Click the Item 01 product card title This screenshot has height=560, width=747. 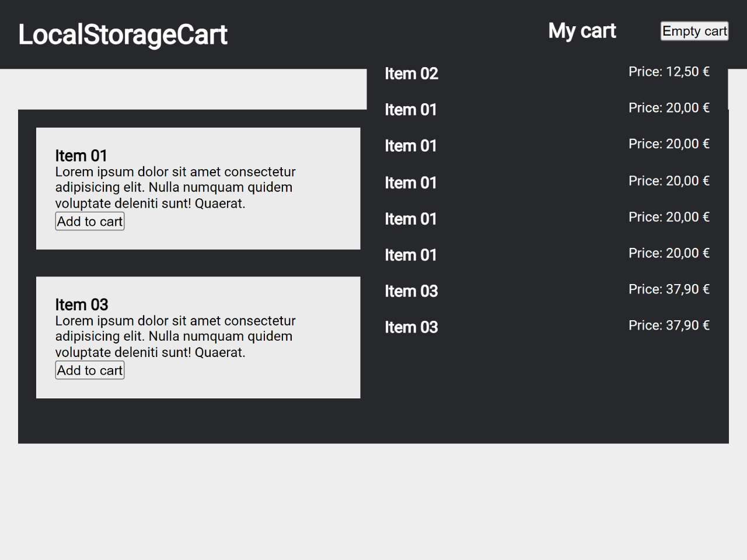81,156
